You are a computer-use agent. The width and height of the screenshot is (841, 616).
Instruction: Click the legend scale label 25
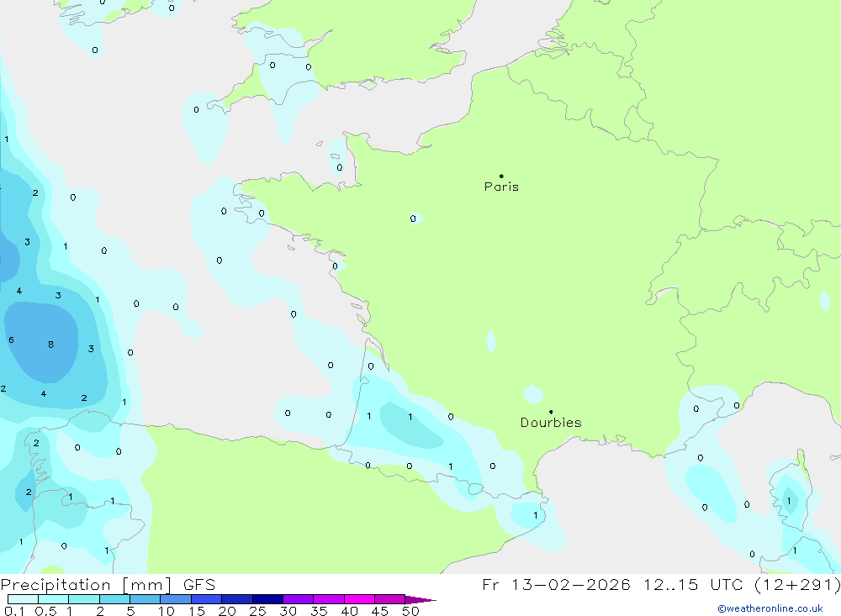257,611
